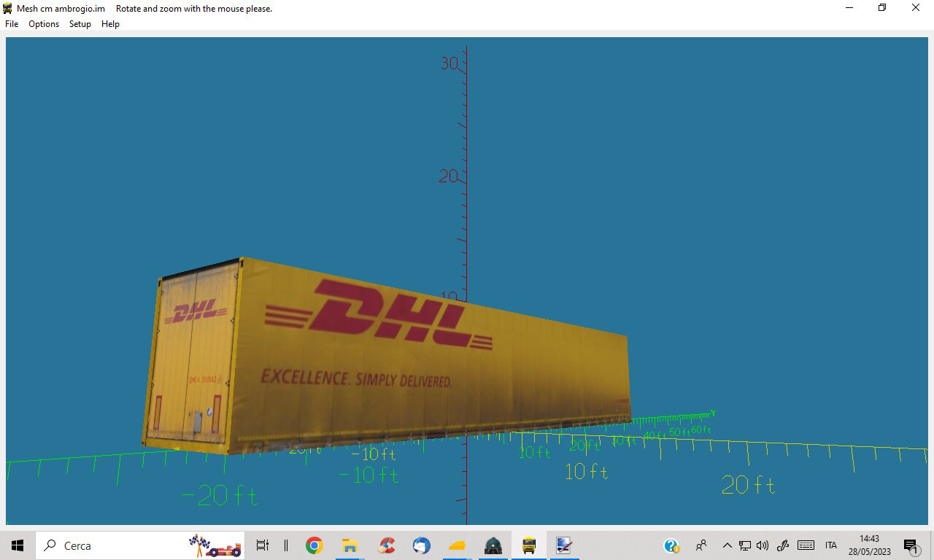934x560 pixels.
Task: Open the File menu
Action: [x=12, y=24]
